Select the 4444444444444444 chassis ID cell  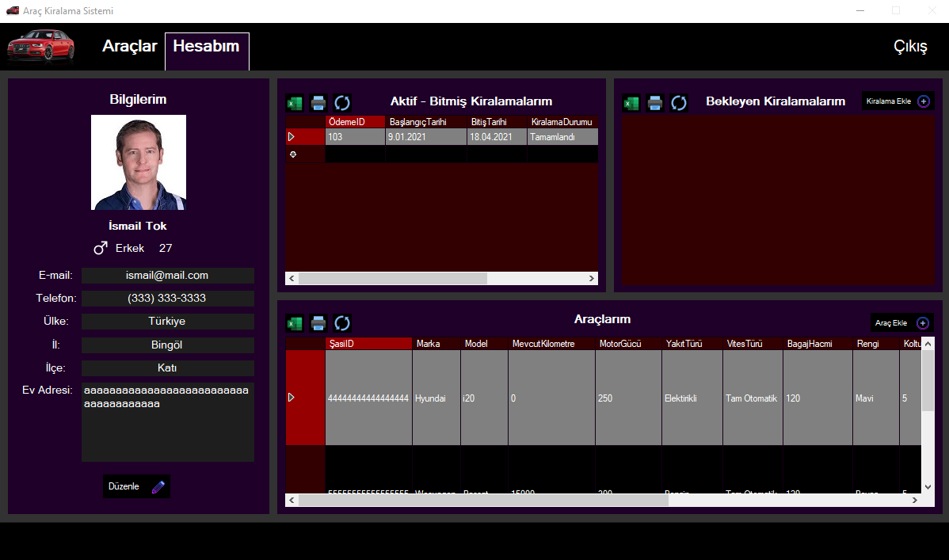[368, 398]
